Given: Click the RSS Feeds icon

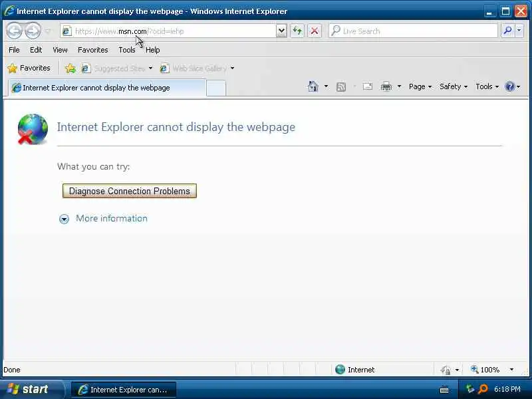Looking at the screenshot, I should click(x=341, y=87).
